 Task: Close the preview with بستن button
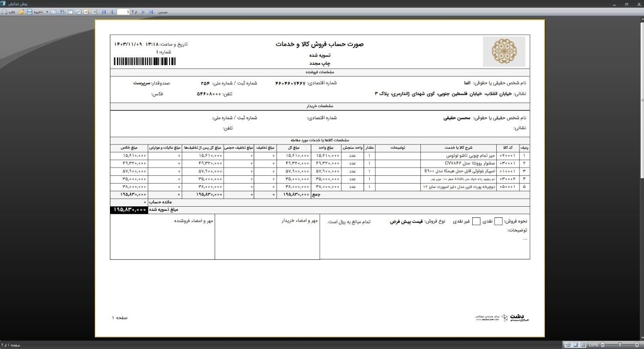tap(163, 12)
